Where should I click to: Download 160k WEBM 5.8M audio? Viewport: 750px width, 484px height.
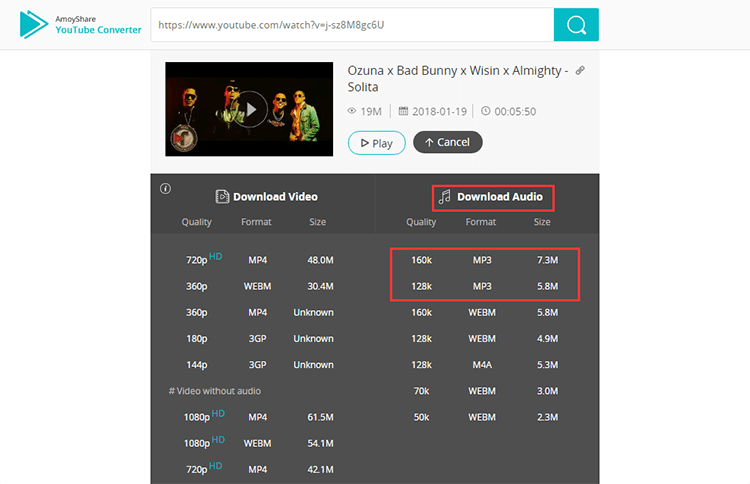pyautogui.click(x=485, y=312)
